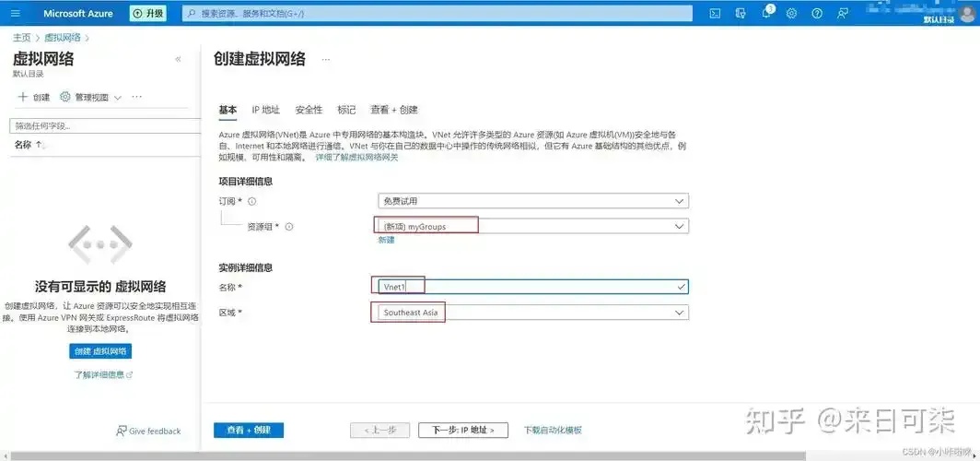Click the 查看 + 创建 bottom button
This screenshot has width=980, height=461.
249,431
